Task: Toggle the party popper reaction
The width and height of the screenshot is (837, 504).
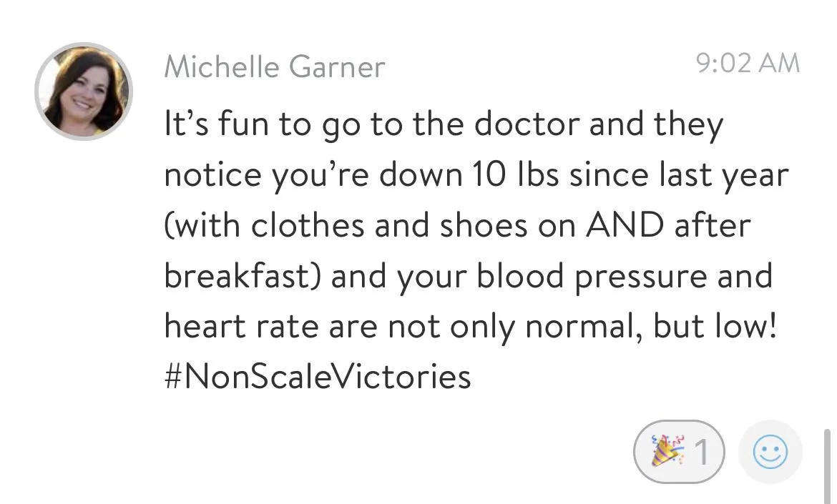Action: 679,452
